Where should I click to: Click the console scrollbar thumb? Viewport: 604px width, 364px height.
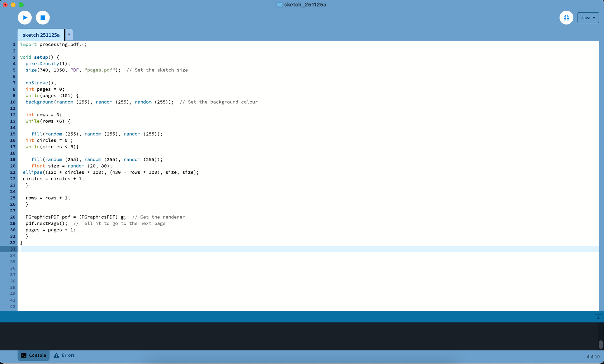click(601, 344)
